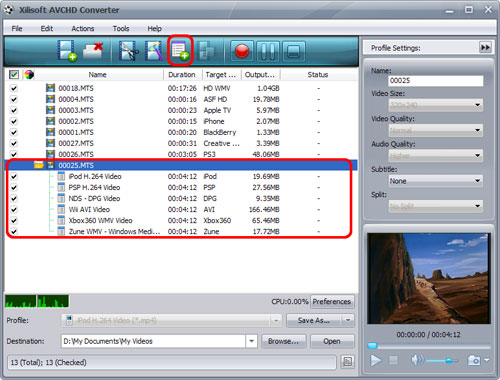Uncheck the 00002.MTS checkbox
500x380 pixels.
coord(14,121)
